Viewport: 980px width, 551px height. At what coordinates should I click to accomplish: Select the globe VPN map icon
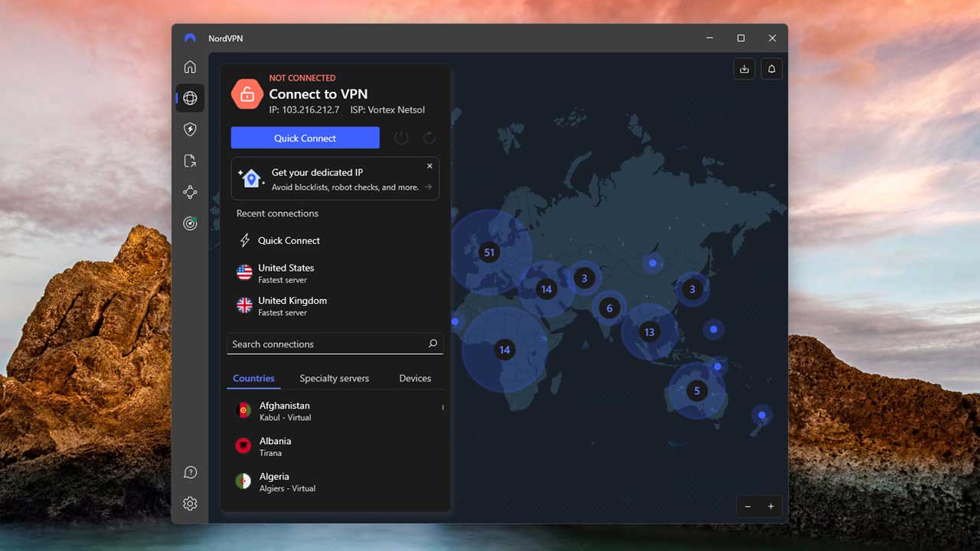[x=190, y=98]
